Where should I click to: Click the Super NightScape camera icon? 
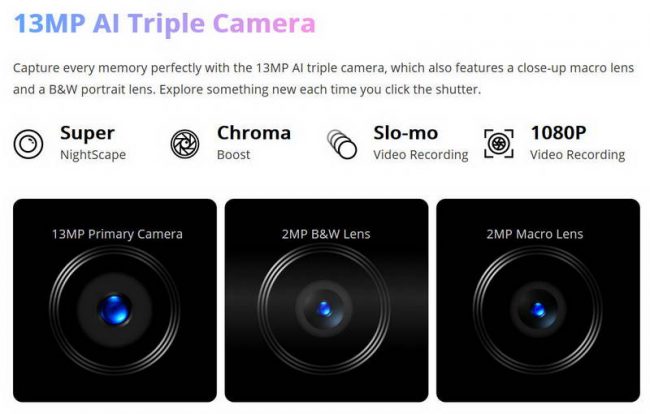click(x=28, y=144)
